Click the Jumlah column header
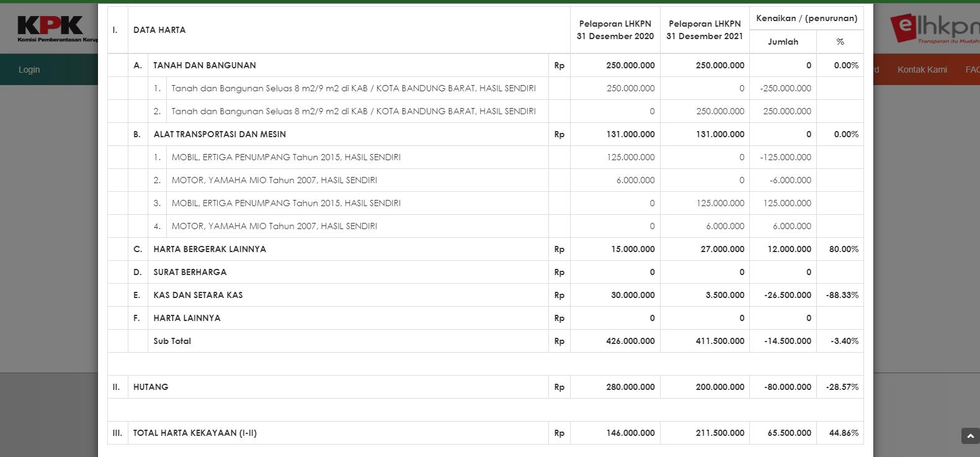 click(x=783, y=42)
